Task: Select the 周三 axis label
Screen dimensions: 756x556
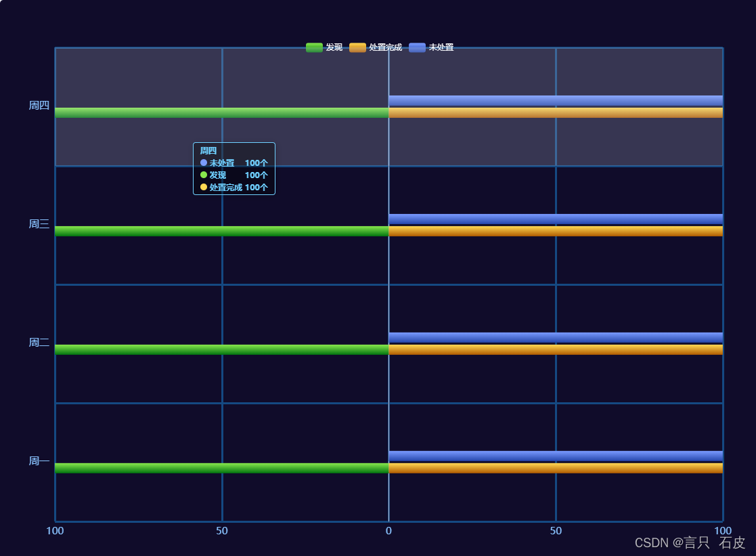Action: point(39,224)
